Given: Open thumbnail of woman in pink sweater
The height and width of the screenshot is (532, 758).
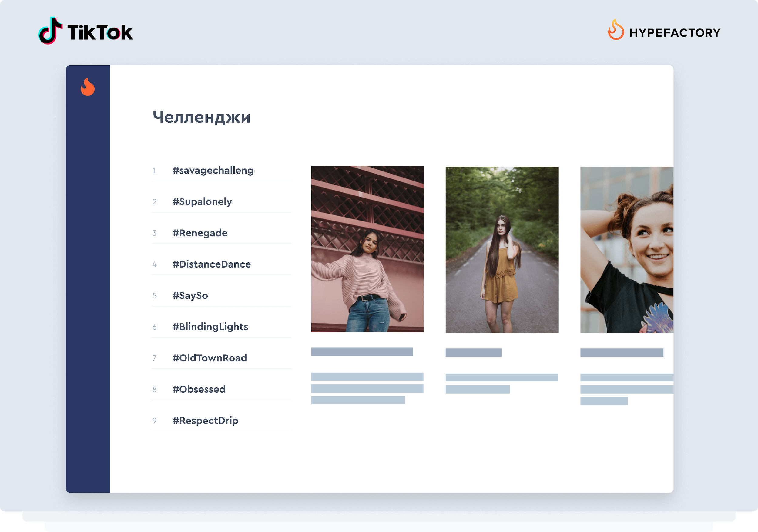Looking at the screenshot, I should 367,249.
